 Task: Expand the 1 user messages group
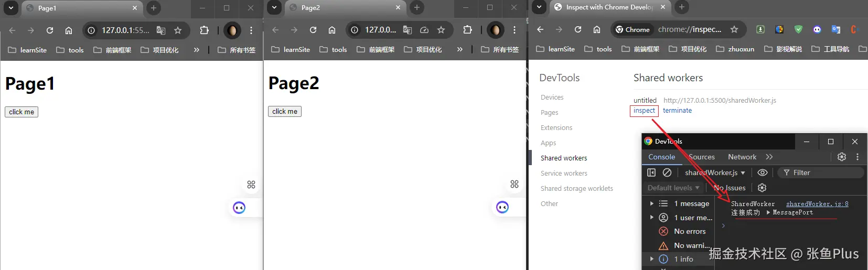point(651,217)
